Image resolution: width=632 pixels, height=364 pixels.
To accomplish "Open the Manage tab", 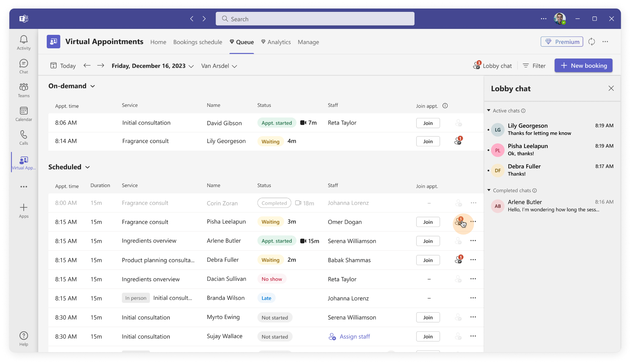I will (308, 42).
